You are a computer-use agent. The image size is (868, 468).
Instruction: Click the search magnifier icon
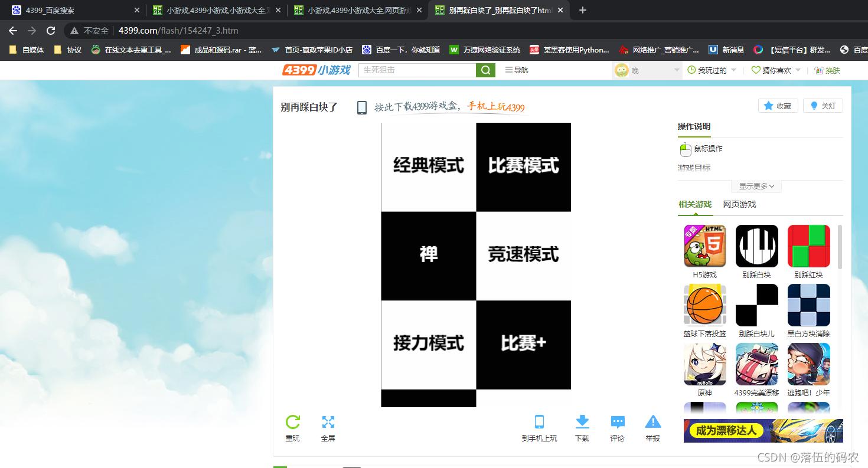[x=485, y=70]
